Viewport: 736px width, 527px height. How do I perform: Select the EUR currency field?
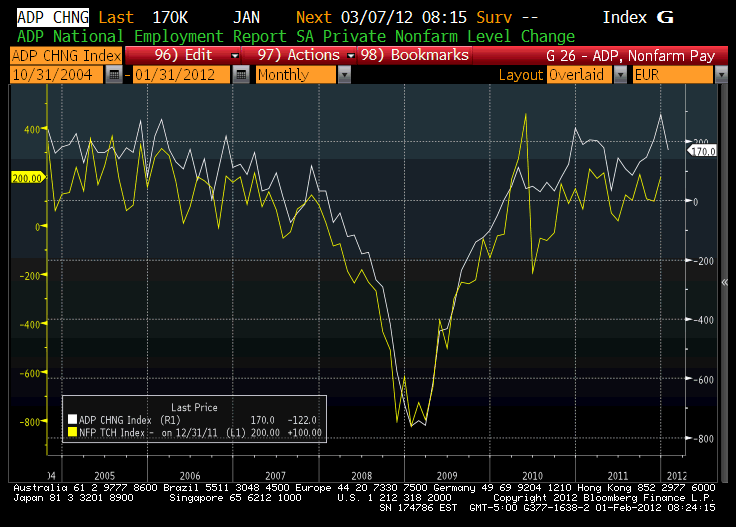(673, 75)
